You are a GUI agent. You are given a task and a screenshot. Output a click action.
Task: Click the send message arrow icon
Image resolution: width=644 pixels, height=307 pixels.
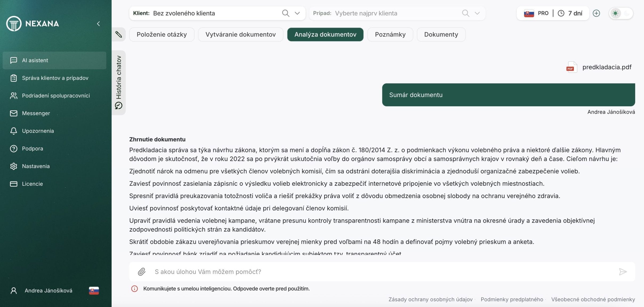click(x=622, y=272)
